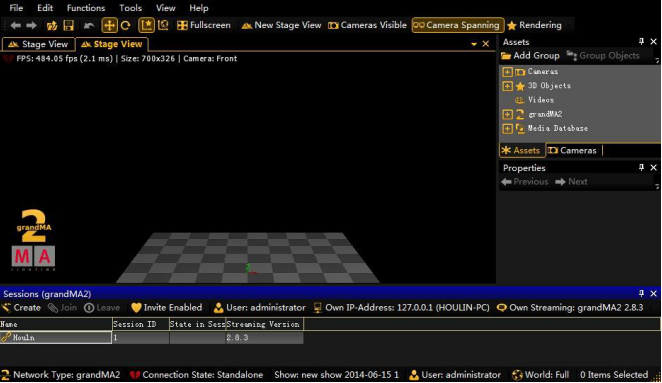This screenshot has width=662, height=383.
Task: Create a new session
Action: [21, 308]
